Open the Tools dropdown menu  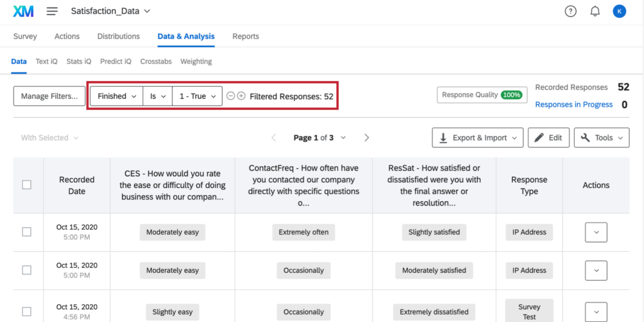coord(601,138)
